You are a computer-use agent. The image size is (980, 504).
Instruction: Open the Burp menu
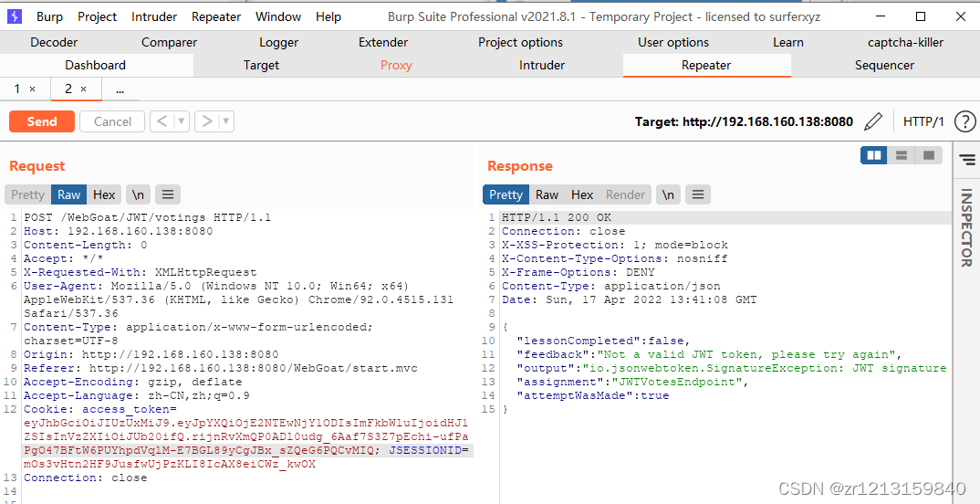[x=49, y=16]
